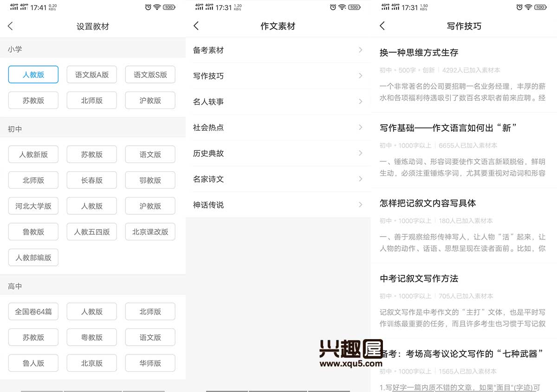Select 苏教版 in the 初中 section

(92, 154)
